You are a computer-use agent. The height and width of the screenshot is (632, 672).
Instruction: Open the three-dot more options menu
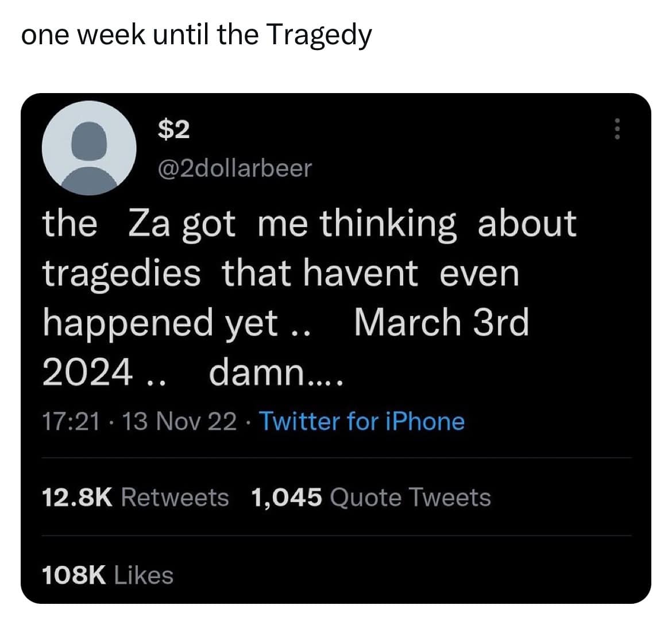pos(617,129)
